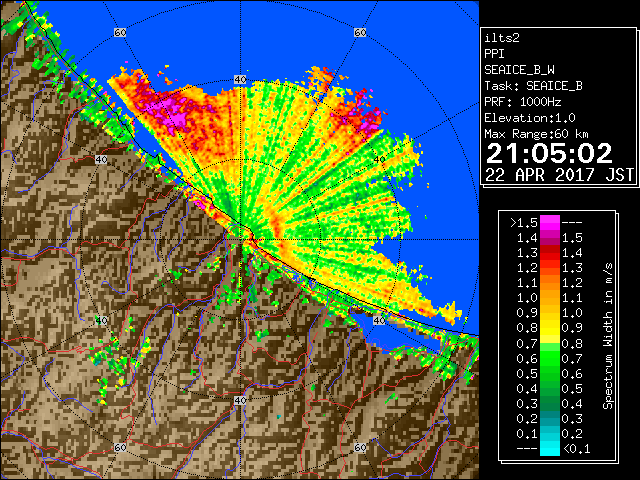Pick the magenta >1.5 legend swatch

[550, 223]
